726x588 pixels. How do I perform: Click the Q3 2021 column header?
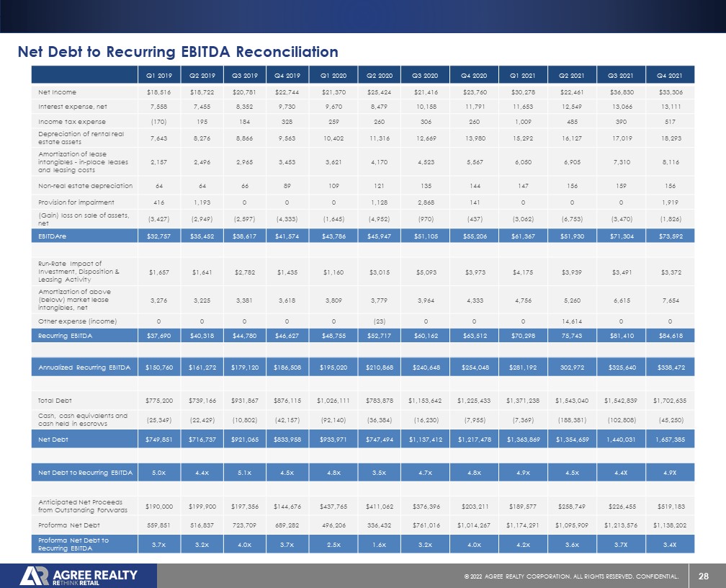pyautogui.click(x=620, y=75)
